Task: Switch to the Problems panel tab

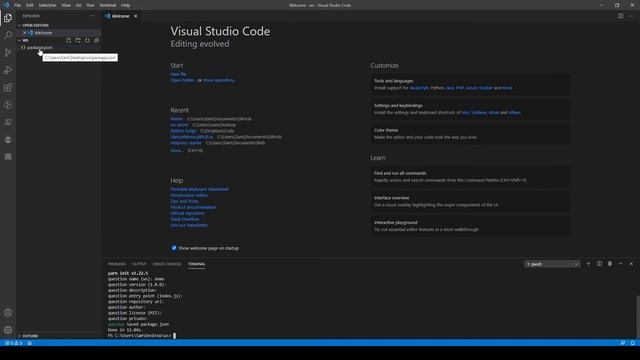Action: [117, 264]
